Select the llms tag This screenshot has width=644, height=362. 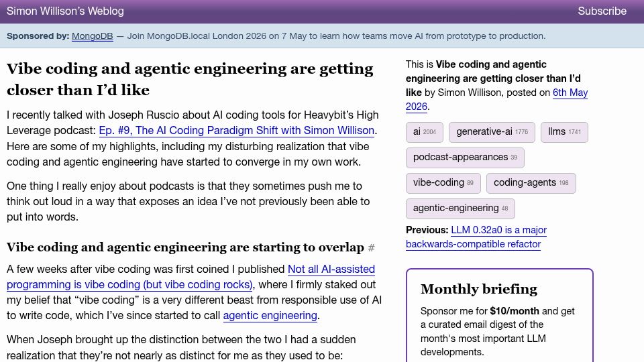[564, 132]
